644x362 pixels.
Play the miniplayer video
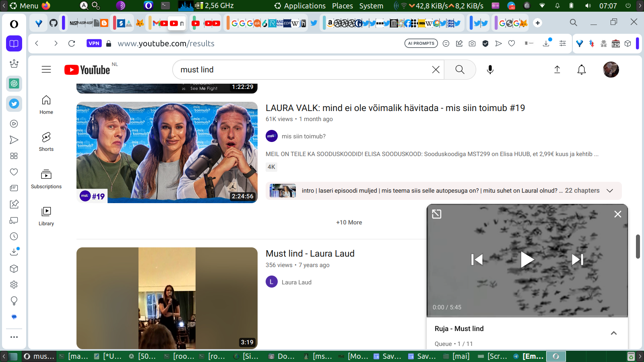(527, 259)
